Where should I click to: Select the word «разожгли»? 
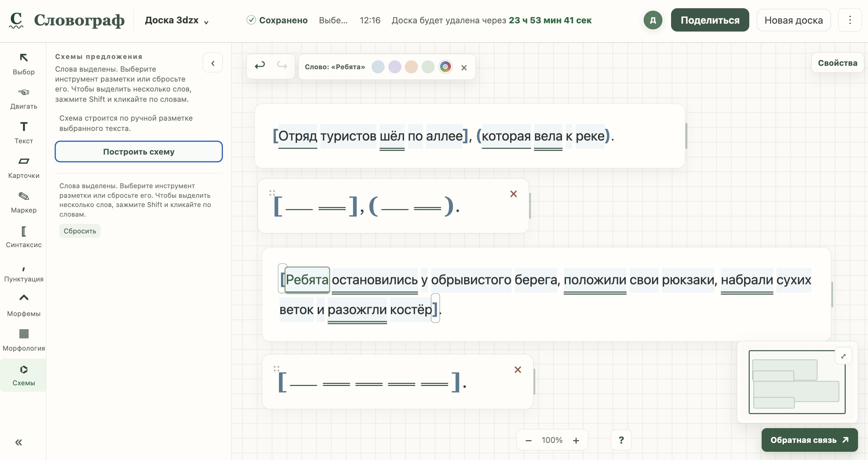pos(357,310)
